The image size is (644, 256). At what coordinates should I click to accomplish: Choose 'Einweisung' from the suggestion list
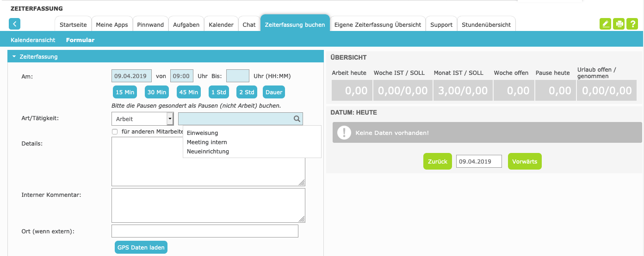[x=202, y=133]
